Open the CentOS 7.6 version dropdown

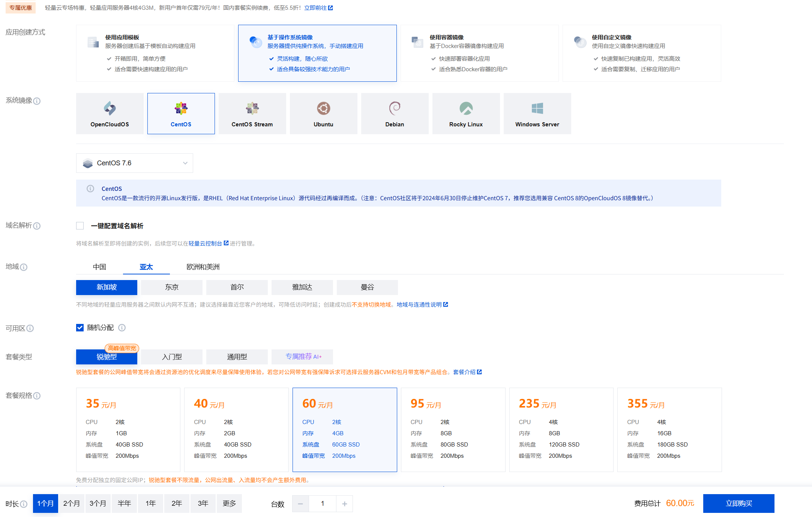coord(134,163)
